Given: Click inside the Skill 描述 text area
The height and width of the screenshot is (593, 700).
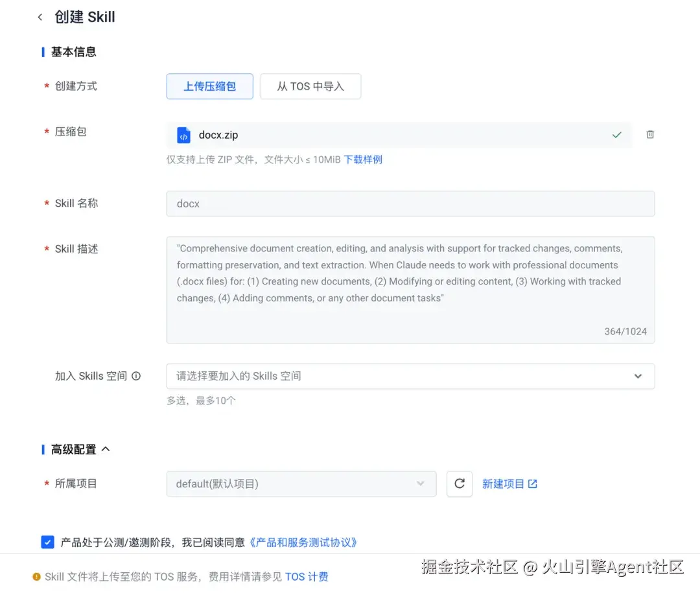Looking at the screenshot, I should (x=410, y=288).
